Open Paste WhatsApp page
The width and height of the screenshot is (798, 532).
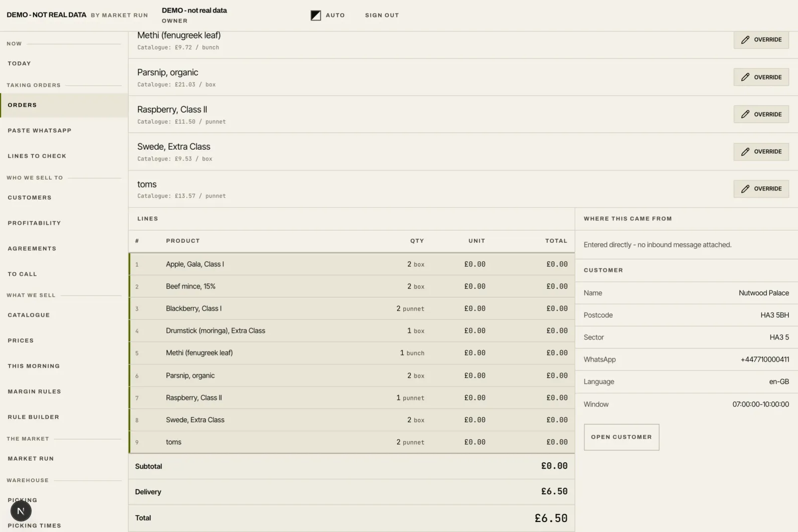64,131
